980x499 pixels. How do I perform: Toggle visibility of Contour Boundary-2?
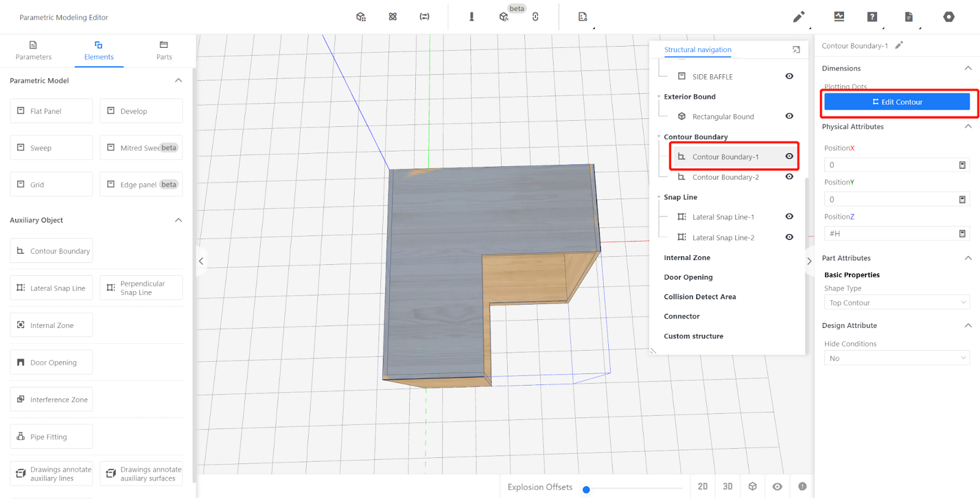pyautogui.click(x=790, y=177)
